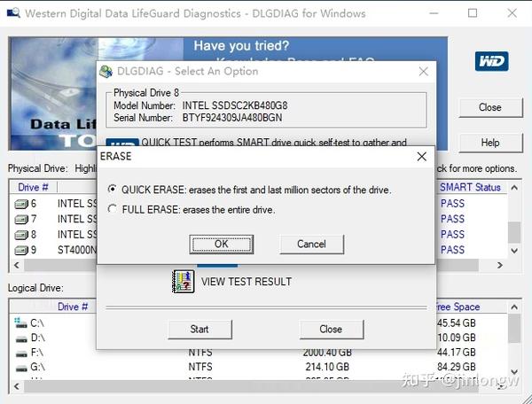Click NTFS entry in G:\ row
Image resolution: width=532 pixels, height=404 pixels.
[200, 367]
